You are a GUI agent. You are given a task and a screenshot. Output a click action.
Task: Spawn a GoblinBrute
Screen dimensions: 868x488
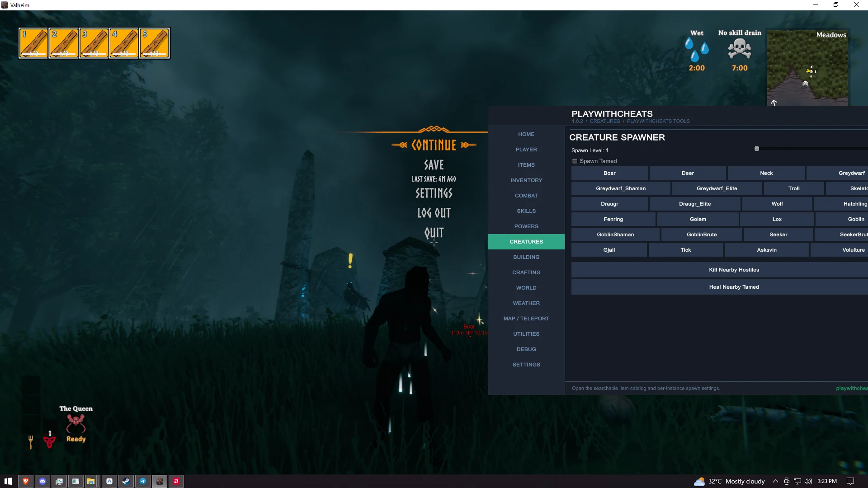pyautogui.click(x=702, y=235)
